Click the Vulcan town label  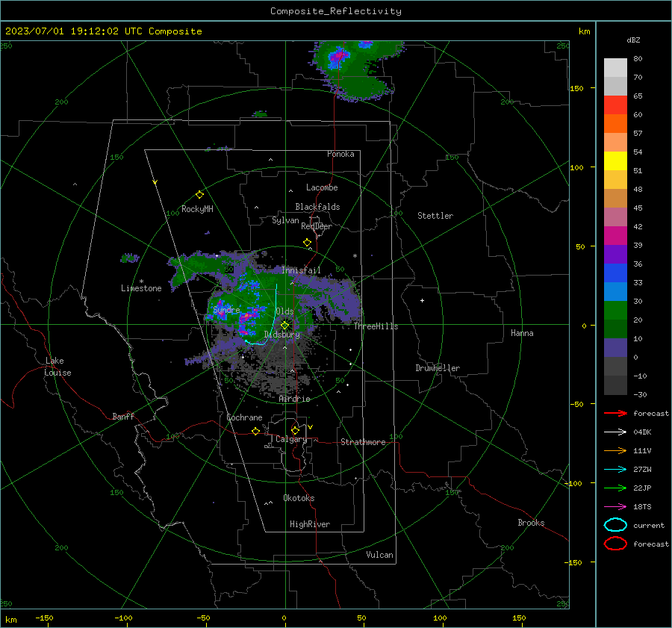click(x=380, y=555)
